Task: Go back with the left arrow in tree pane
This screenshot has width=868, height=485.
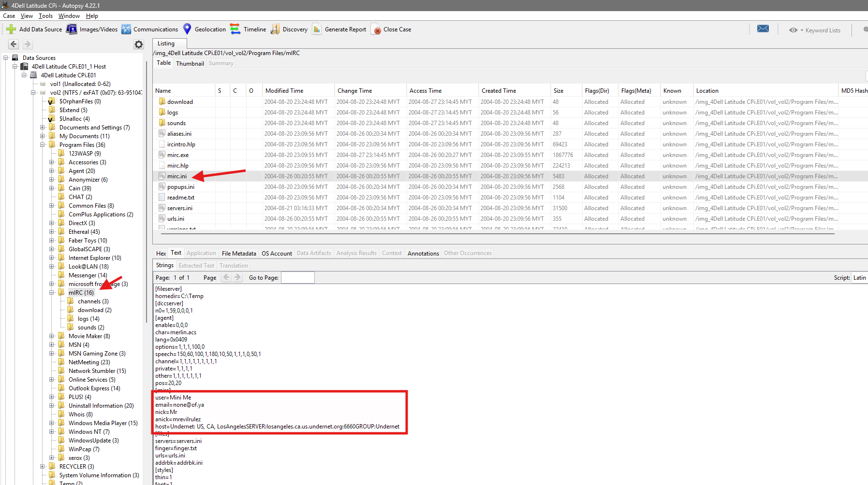Action: tap(14, 44)
